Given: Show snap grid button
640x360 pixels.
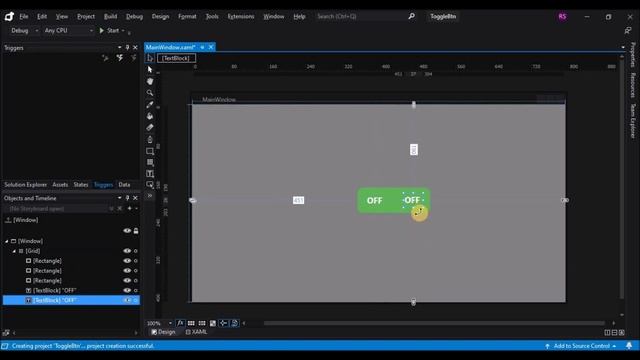Looking at the screenshot, I should (191, 323).
